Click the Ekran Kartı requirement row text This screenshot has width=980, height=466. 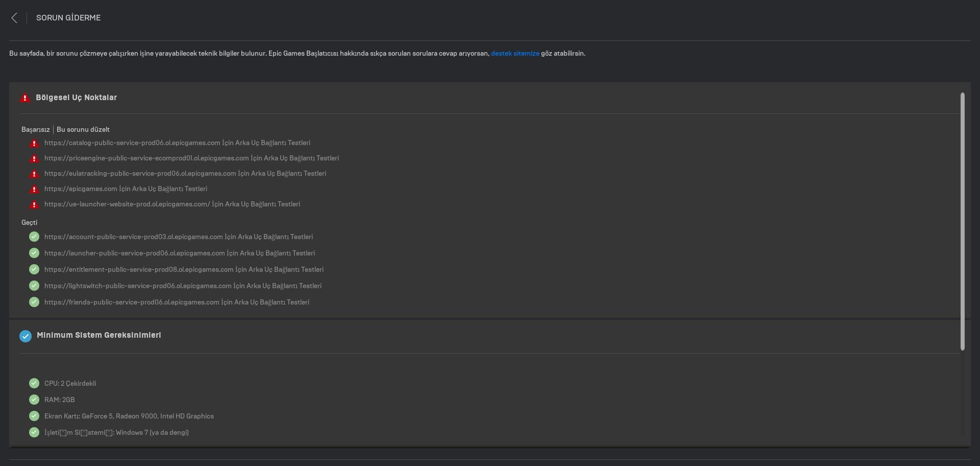129,416
